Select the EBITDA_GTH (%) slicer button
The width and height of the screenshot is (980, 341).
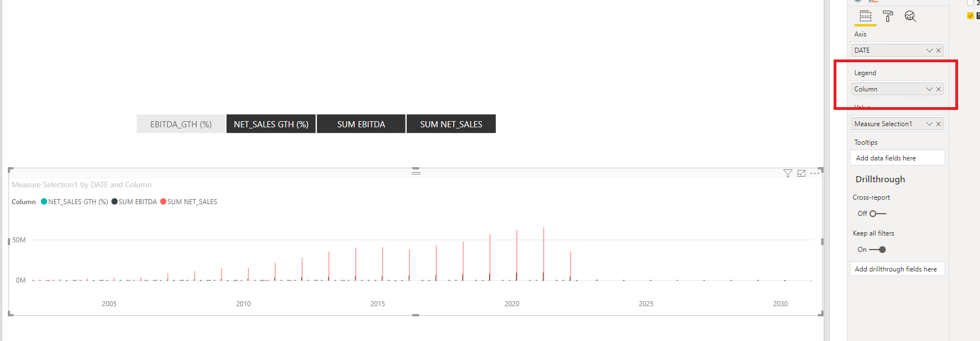coord(181,124)
